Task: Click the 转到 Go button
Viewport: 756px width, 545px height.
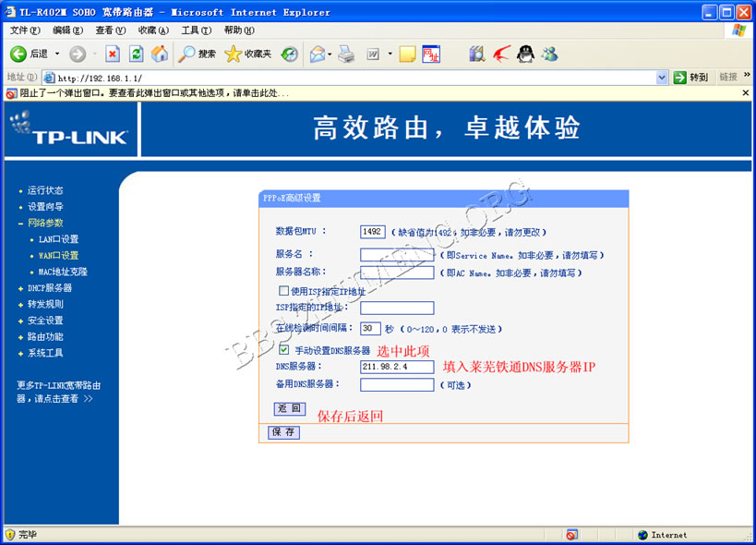Action: tap(690, 78)
